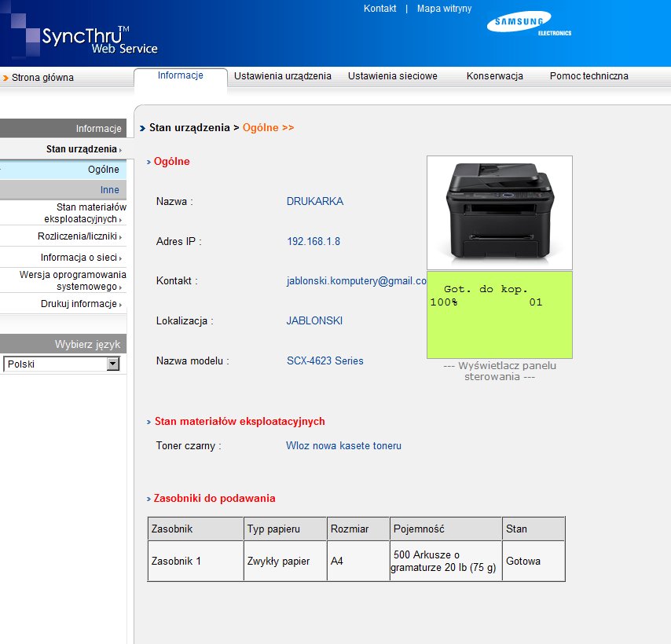This screenshot has width=671, height=644.
Task: Click the Typ papieru column header
Action: [285, 529]
